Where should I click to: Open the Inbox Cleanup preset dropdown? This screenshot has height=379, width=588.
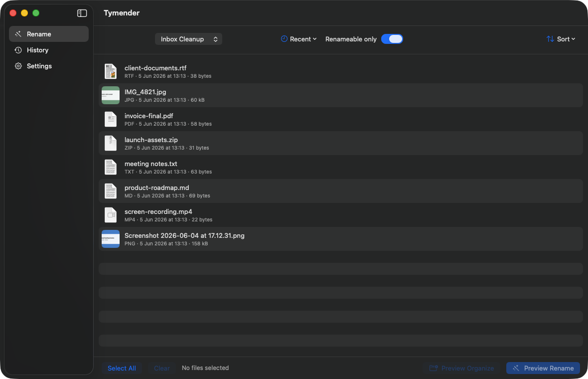(188, 39)
